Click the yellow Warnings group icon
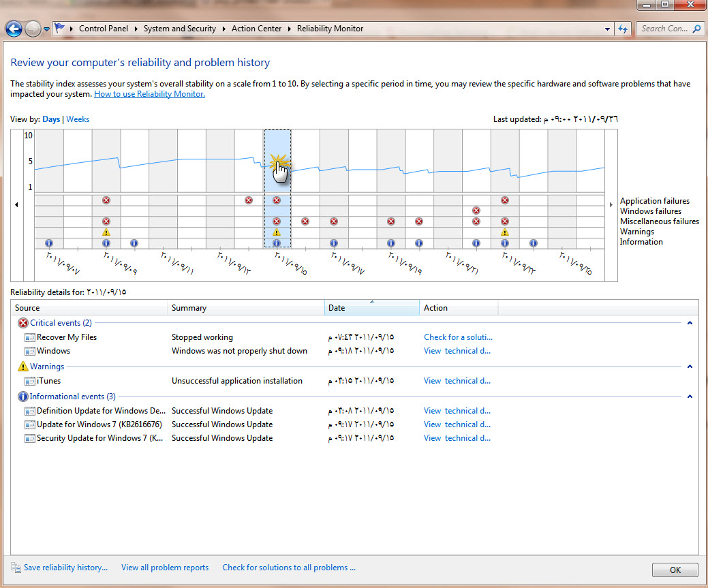Image resolution: width=708 pixels, height=588 pixels. tap(23, 367)
